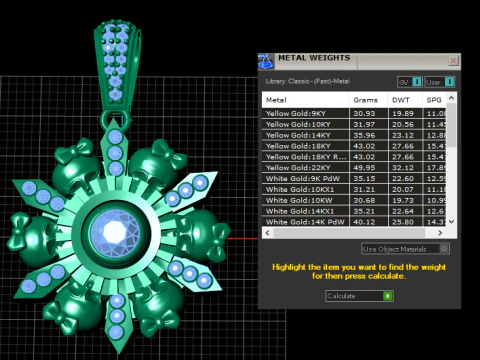Select the Yellow Gold:22KY row

(354, 168)
